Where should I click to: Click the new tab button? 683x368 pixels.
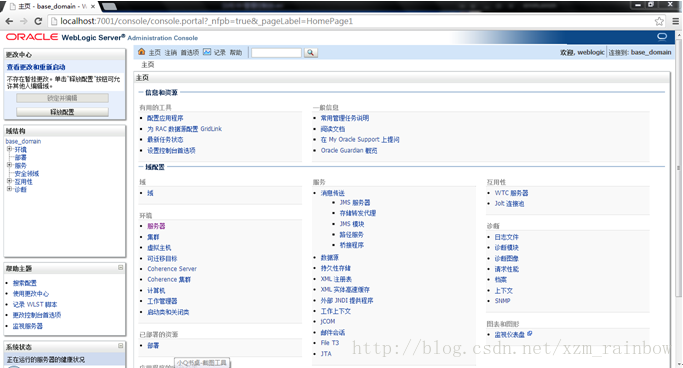(108, 6)
